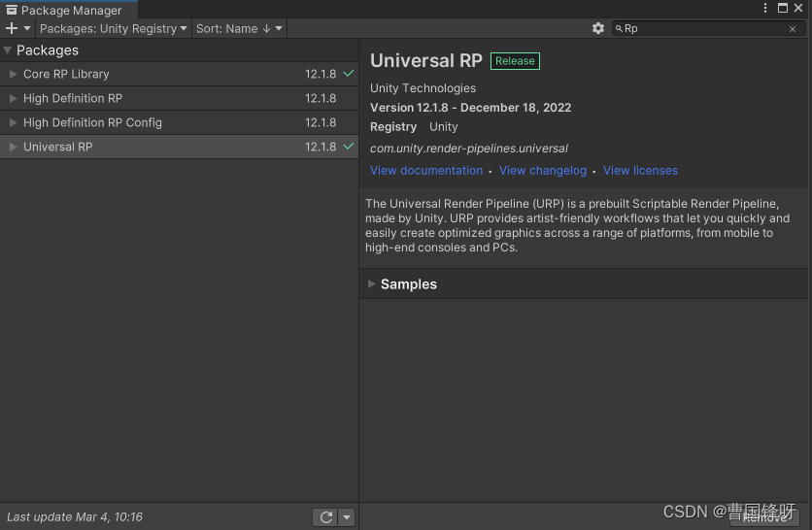This screenshot has height=530, width=812.
Task: Refresh the package list
Action: point(325,517)
